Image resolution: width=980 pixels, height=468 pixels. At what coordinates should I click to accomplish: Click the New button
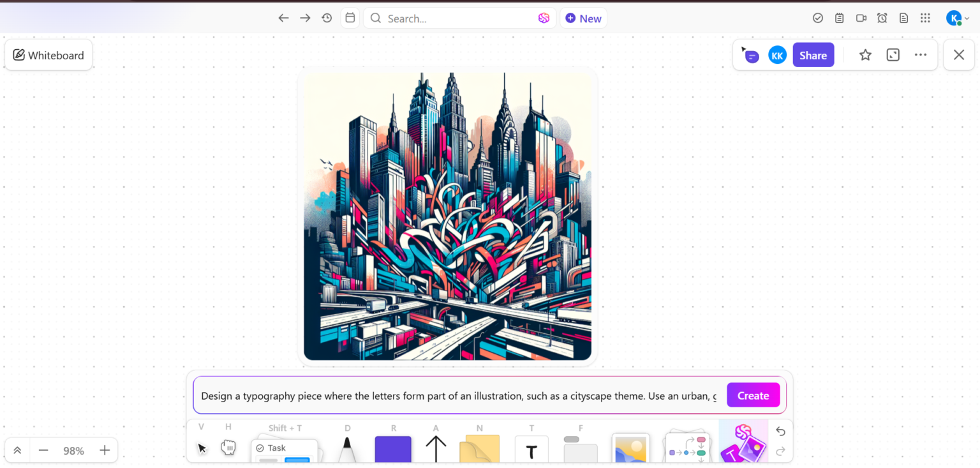point(583,18)
